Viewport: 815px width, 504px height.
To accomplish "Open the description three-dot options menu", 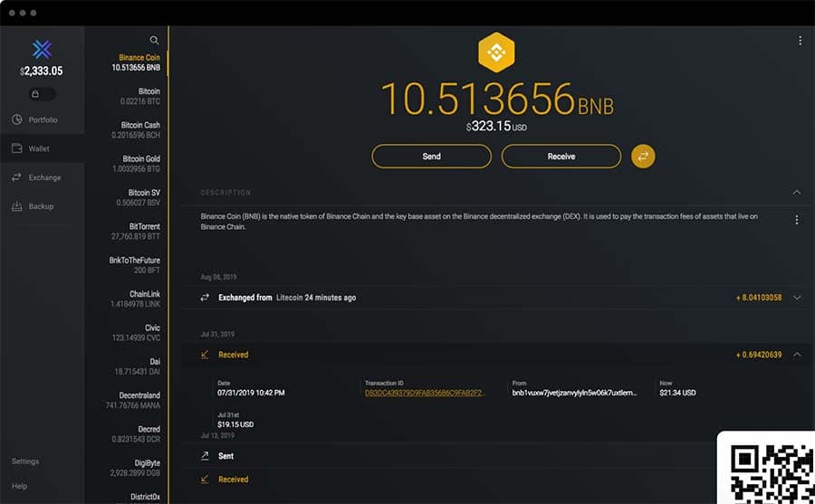I will coord(796,220).
